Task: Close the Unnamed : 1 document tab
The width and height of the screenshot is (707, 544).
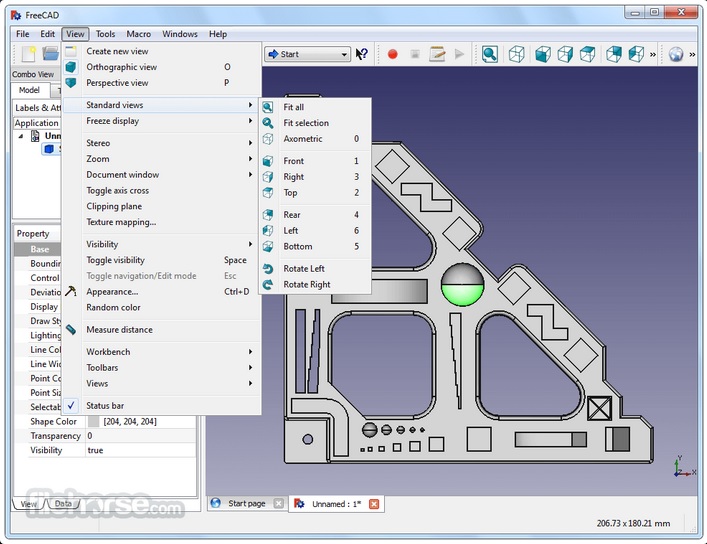Action: (374, 503)
